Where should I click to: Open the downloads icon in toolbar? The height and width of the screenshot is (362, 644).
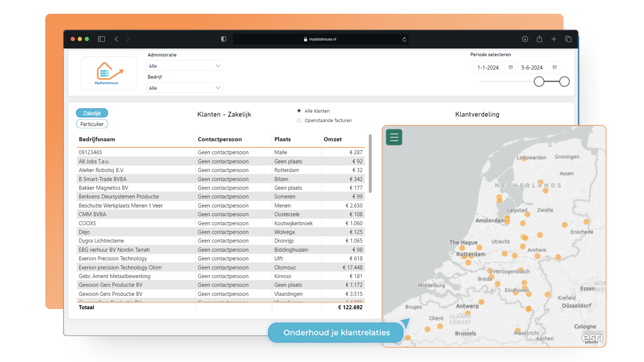point(525,39)
